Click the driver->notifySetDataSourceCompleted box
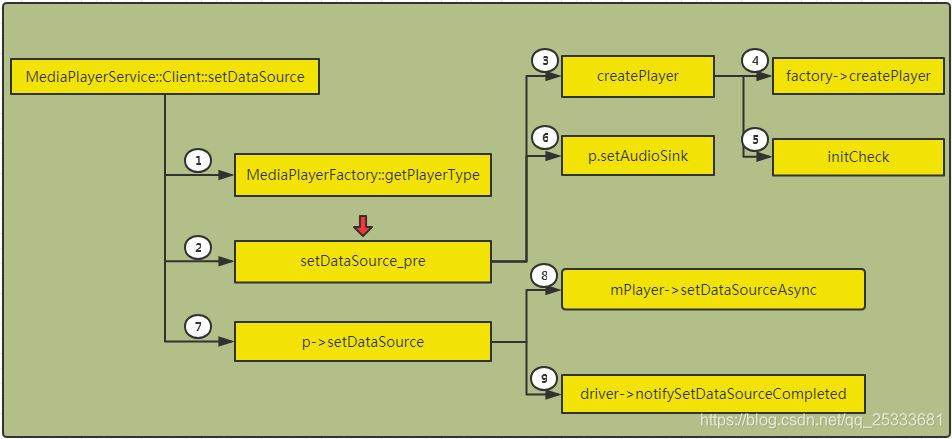Viewport: 952px width, 439px height. click(x=713, y=394)
